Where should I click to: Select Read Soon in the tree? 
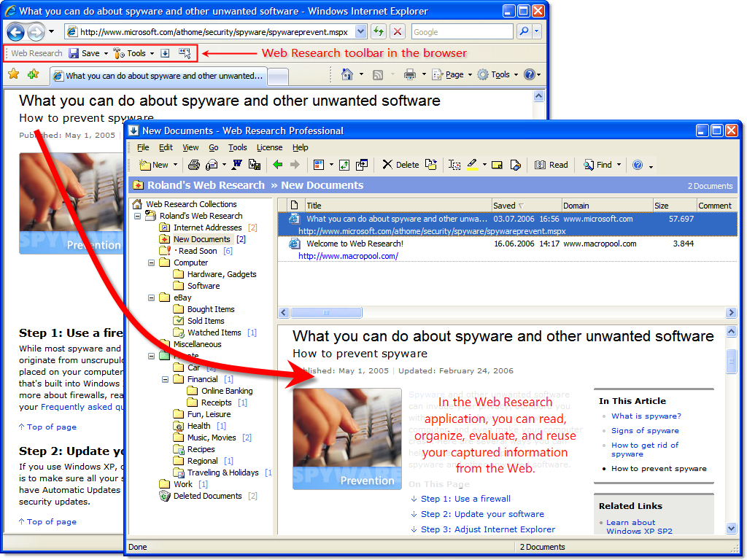coord(198,251)
